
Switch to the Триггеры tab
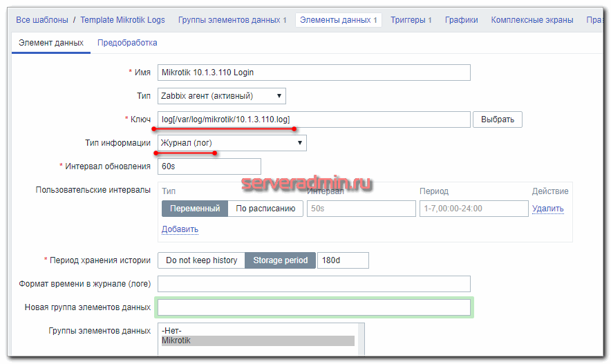pos(411,20)
